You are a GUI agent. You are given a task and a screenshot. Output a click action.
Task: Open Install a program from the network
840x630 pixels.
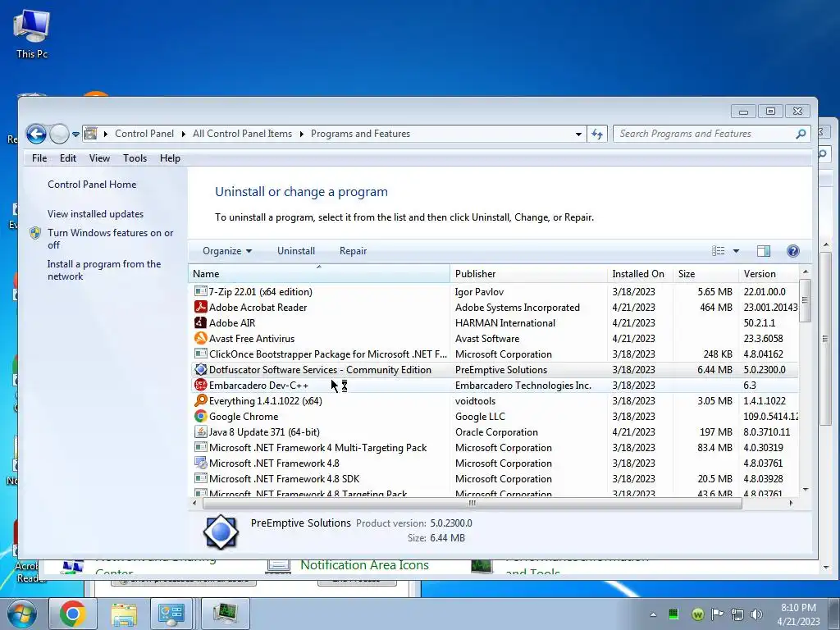(x=104, y=270)
